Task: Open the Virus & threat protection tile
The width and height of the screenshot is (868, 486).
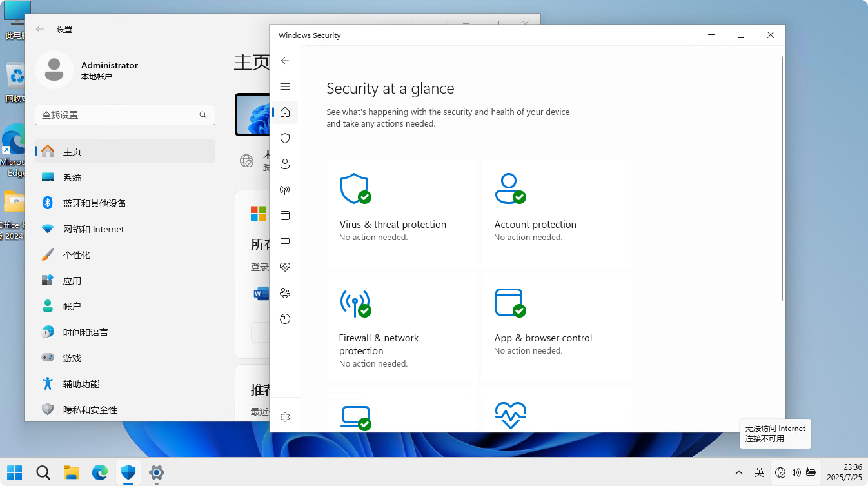Action: 401,213
